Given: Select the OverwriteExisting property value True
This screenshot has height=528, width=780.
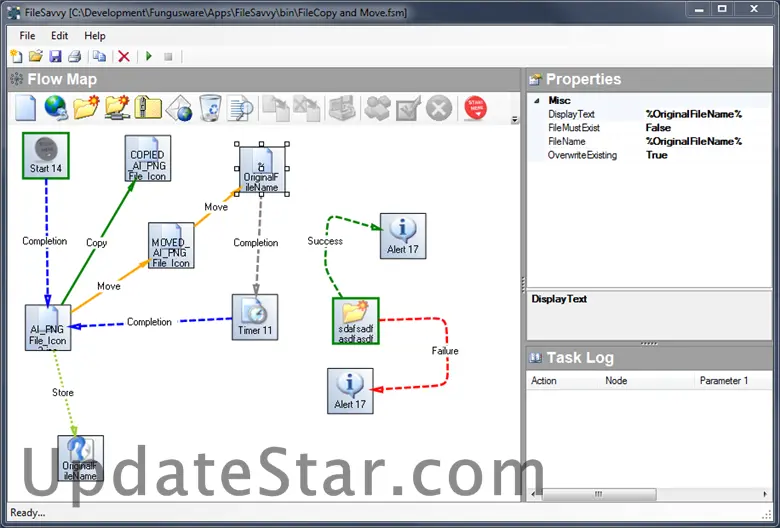Looking at the screenshot, I should (706, 155).
